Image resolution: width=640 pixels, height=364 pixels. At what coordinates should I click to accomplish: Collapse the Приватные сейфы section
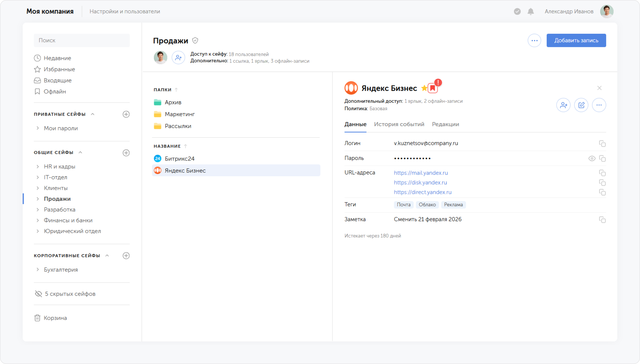point(93,114)
